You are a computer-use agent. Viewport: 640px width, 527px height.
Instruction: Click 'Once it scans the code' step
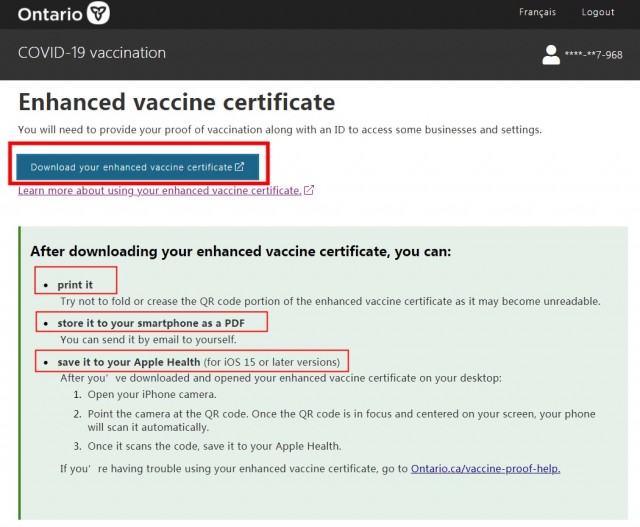(x=214, y=446)
